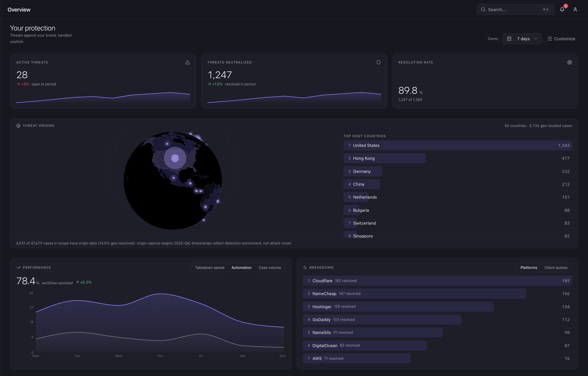Open the 7 days period dropdown
This screenshot has height=376, width=588.
click(x=522, y=39)
